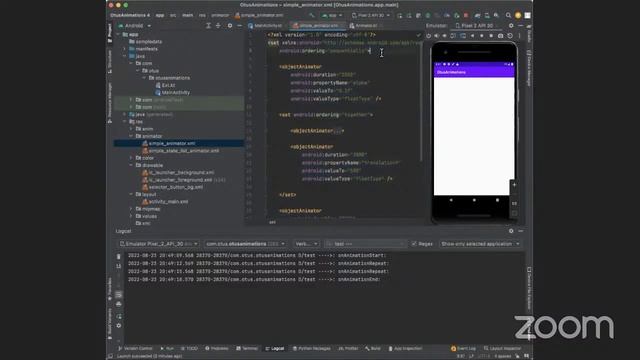This screenshot has height=360, width=640.
Task: Open the Android project view dropdown
Action: [x=135, y=25]
